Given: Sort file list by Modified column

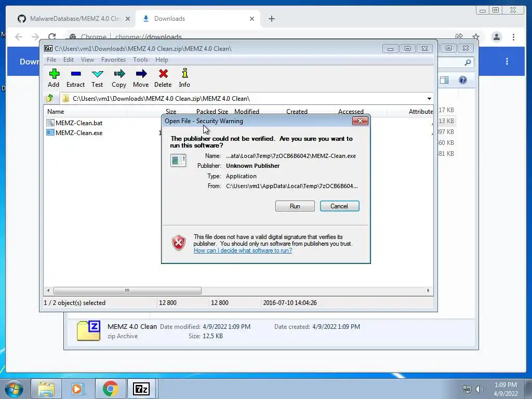Looking at the screenshot, I should click(247, 111).
